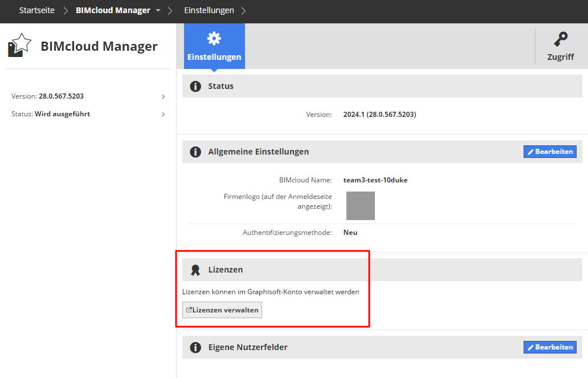Select the Einstellungen breadcrumb item
588x378 pixels.
(x=209, y=11)
